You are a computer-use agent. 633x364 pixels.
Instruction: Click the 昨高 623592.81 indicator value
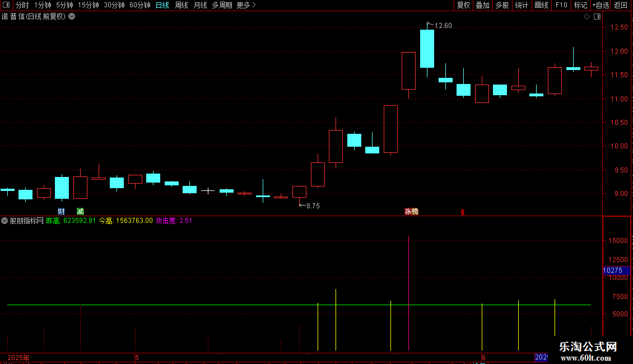(x=71, y=221)
